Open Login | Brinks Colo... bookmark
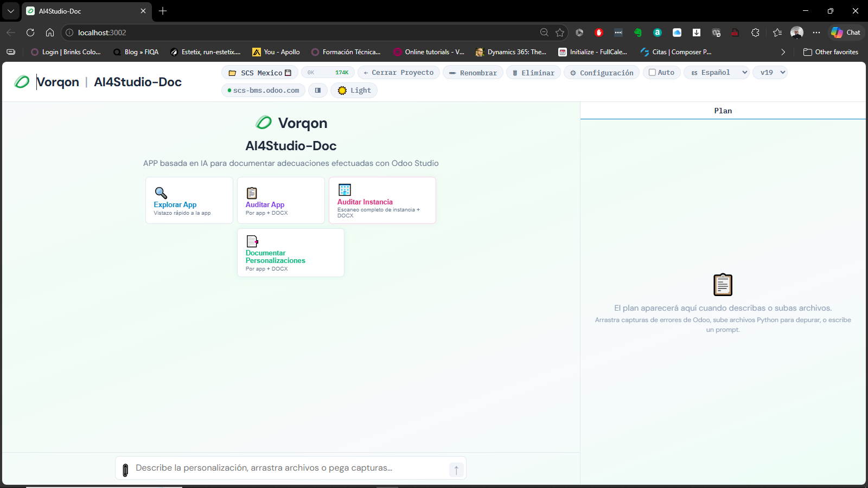The width and height of the screenshot is (868, 488). point(66,52)
